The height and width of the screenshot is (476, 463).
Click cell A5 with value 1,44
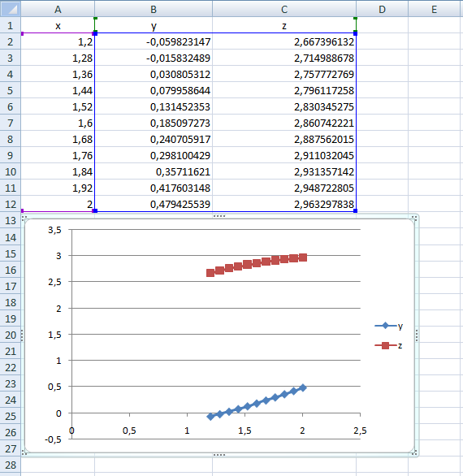tap(58, 90)
